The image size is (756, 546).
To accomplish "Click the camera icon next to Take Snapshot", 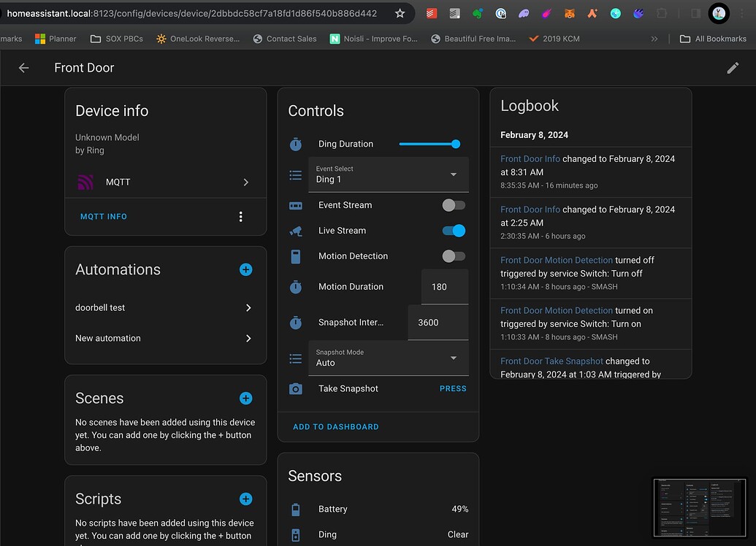I will [x=295, y=388].
